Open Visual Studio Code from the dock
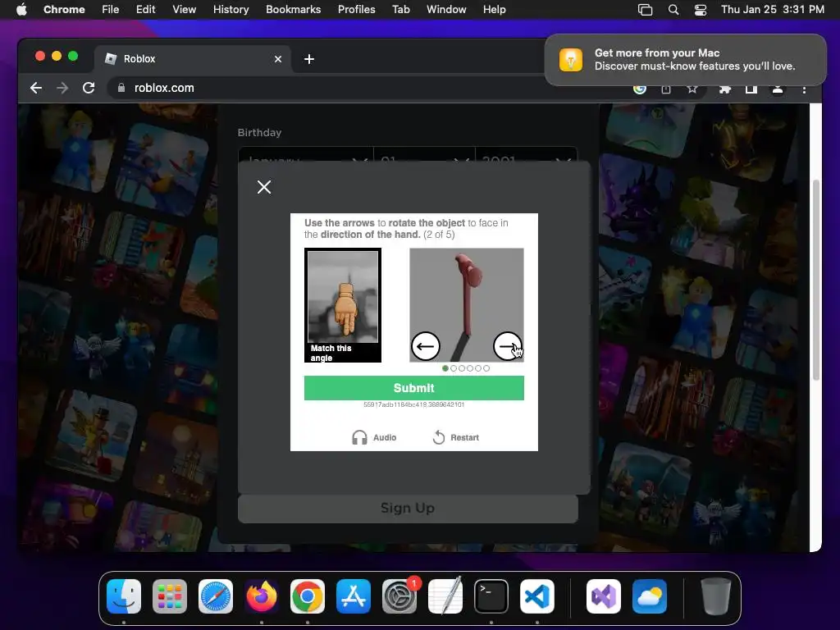840x630 pixels. pyautogui.click(x=536, y=596)
